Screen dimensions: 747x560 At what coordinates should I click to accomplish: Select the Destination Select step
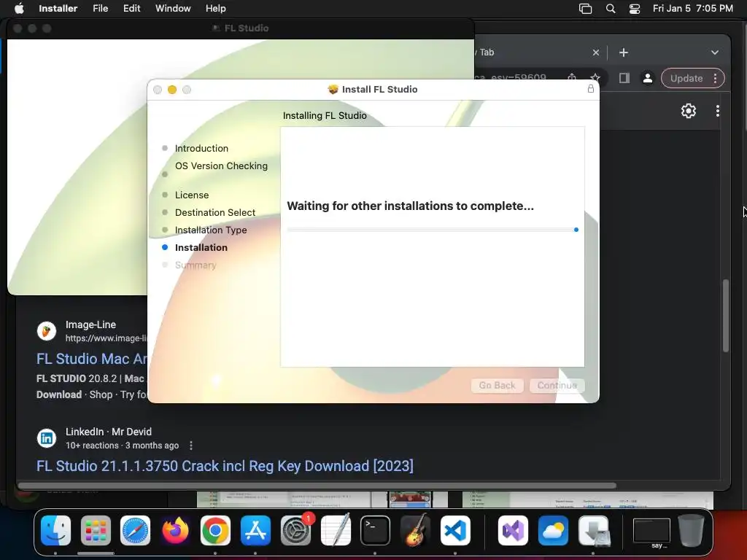coord(215,212)
